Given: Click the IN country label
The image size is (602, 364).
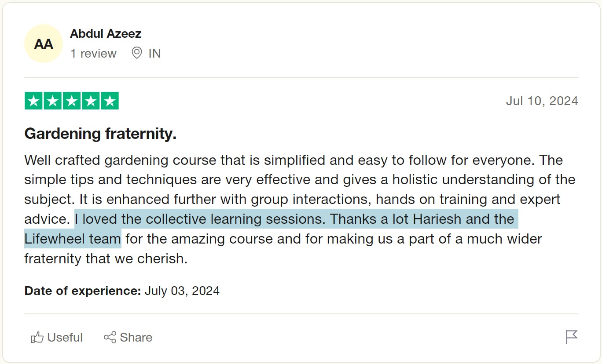Looking at the screenshot, I should click(154, 54).
